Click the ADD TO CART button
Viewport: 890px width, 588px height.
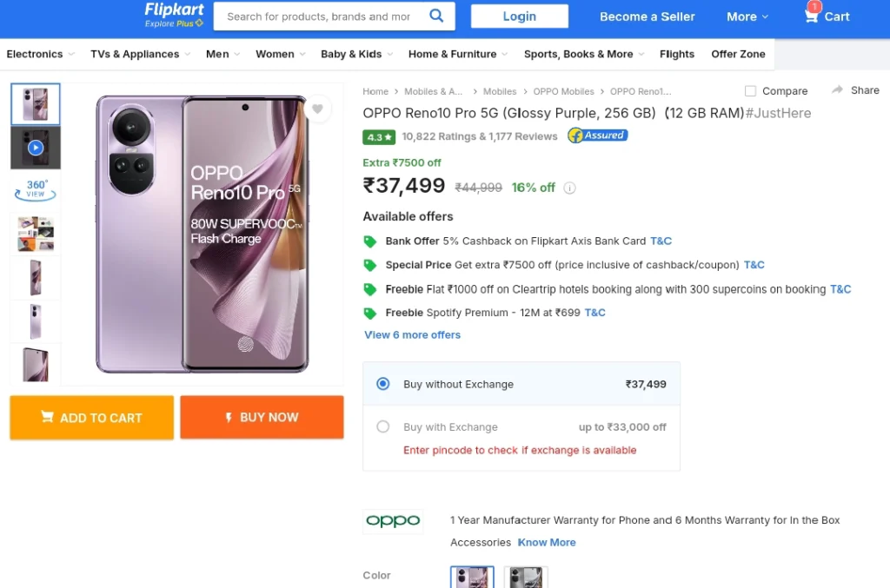[x=92, y=417]
